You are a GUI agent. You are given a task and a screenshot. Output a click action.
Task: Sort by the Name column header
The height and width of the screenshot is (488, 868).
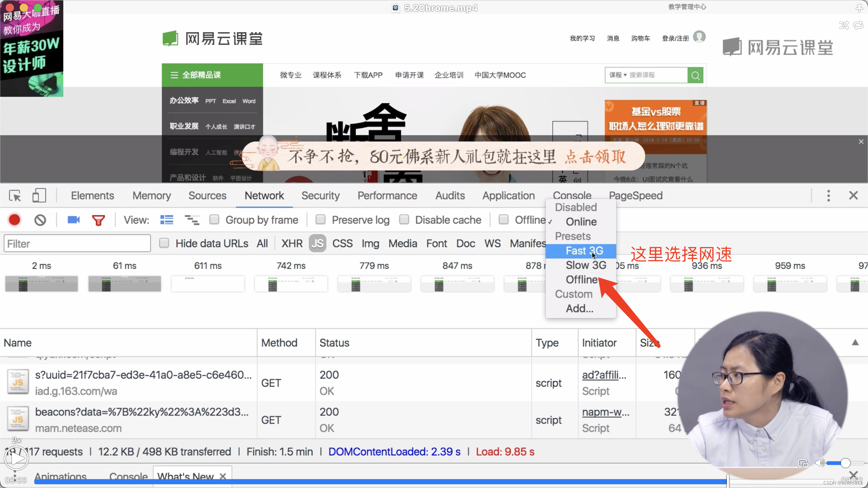(128, 343)
